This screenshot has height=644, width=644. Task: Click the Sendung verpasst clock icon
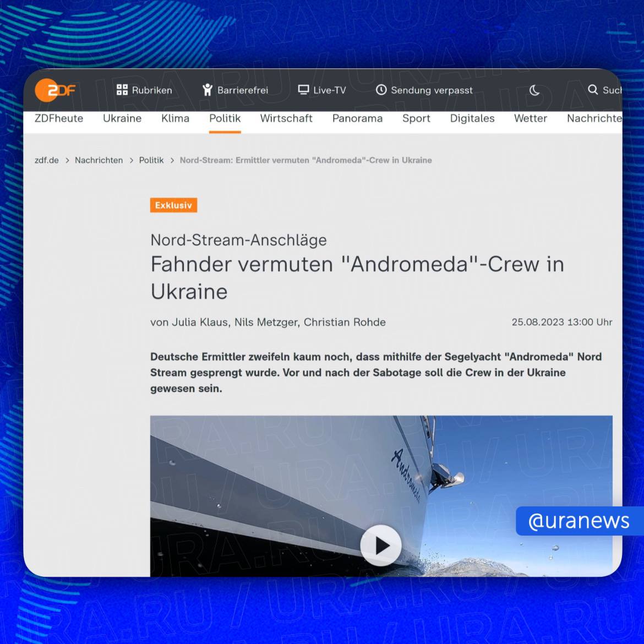381,90
